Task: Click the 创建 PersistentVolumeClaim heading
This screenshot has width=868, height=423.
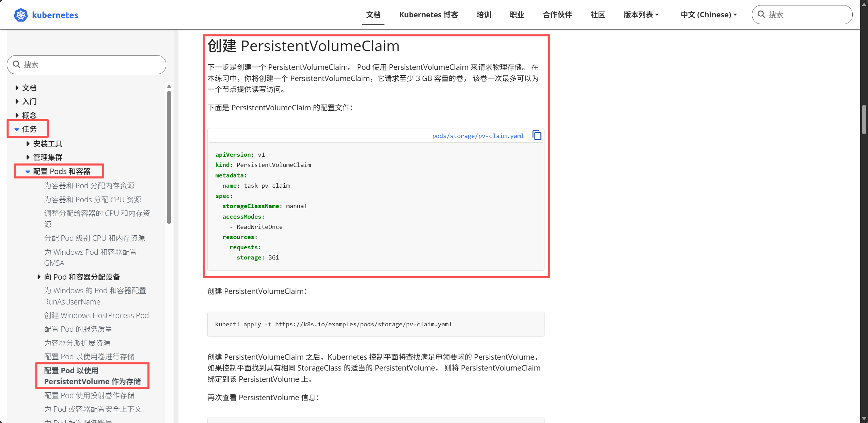Action: (303, 46)
